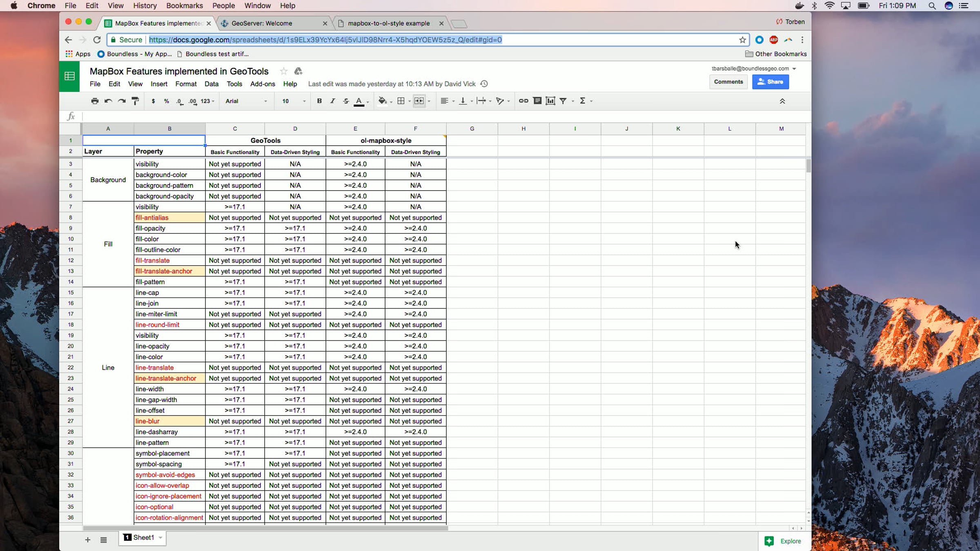Click the Undo arrow icon

pyautogui.click(x=108, y=101)
